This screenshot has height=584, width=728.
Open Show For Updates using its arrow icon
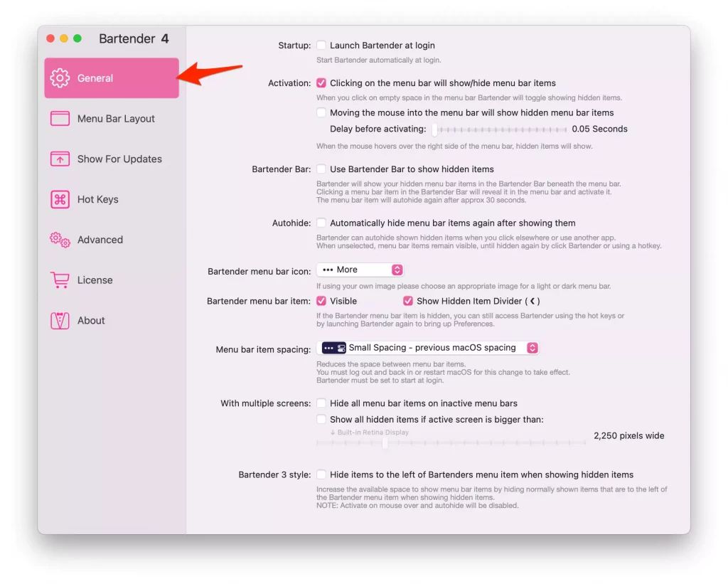click(x=60, y=159)
